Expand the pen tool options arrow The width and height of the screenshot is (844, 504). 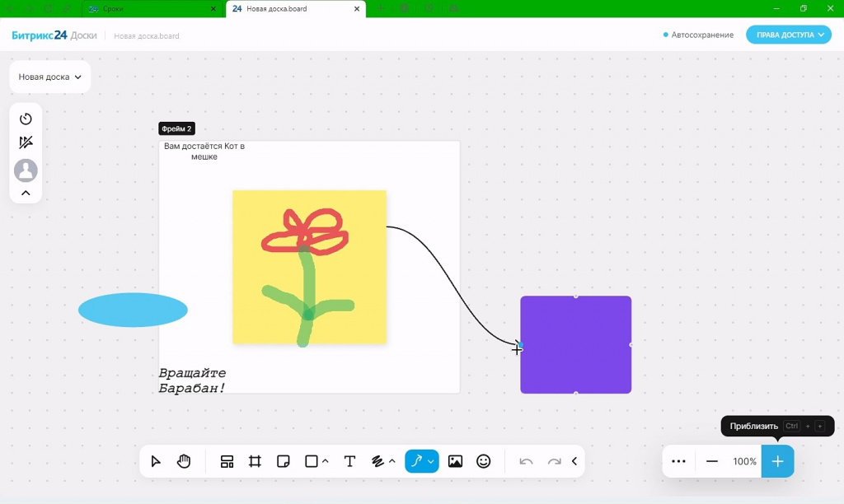click(392, 461)
